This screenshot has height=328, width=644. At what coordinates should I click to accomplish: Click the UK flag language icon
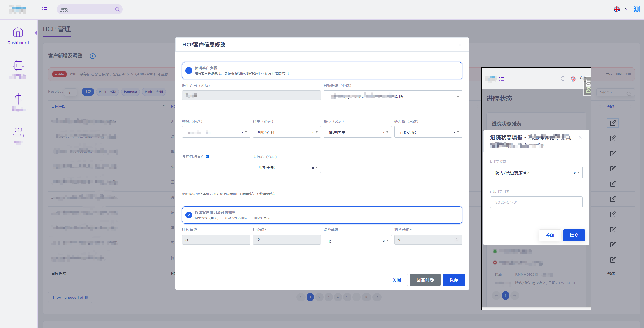617,10
